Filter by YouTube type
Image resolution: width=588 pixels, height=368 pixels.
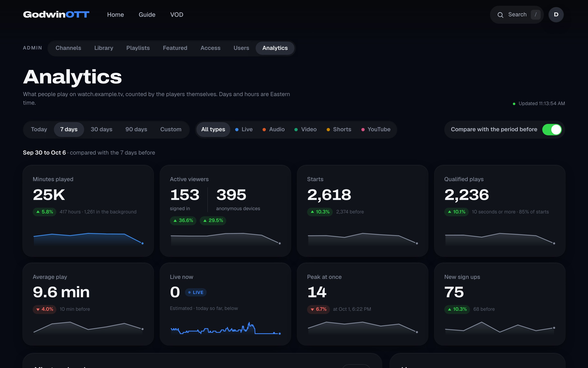(x=376, y=129)
